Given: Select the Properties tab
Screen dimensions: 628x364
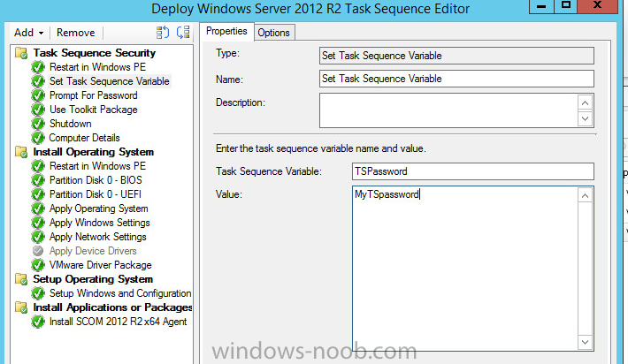Looking at the screenshot, I should click(226, 31).
